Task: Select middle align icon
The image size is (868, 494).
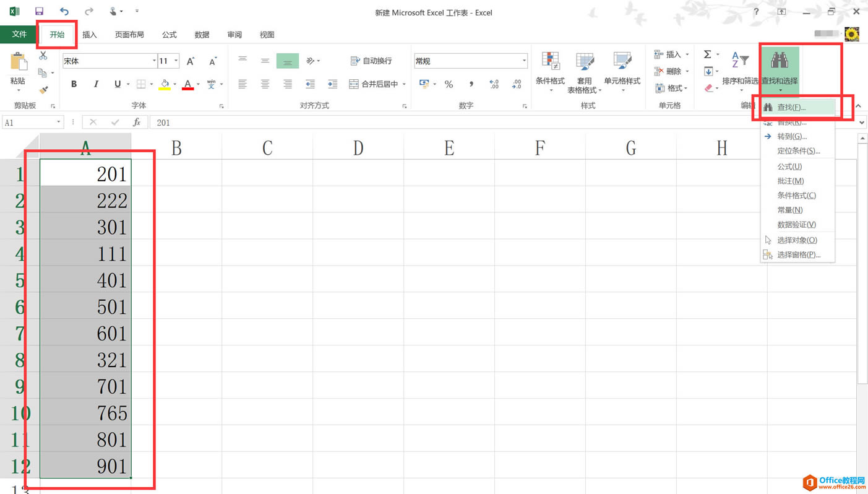Action: tap(265, 60)
